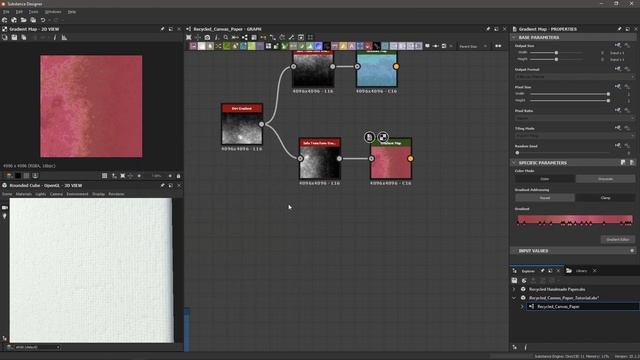
Task: Open the Parent Size dropdown in graph toolbar
Action: click(x=472, y=46)
